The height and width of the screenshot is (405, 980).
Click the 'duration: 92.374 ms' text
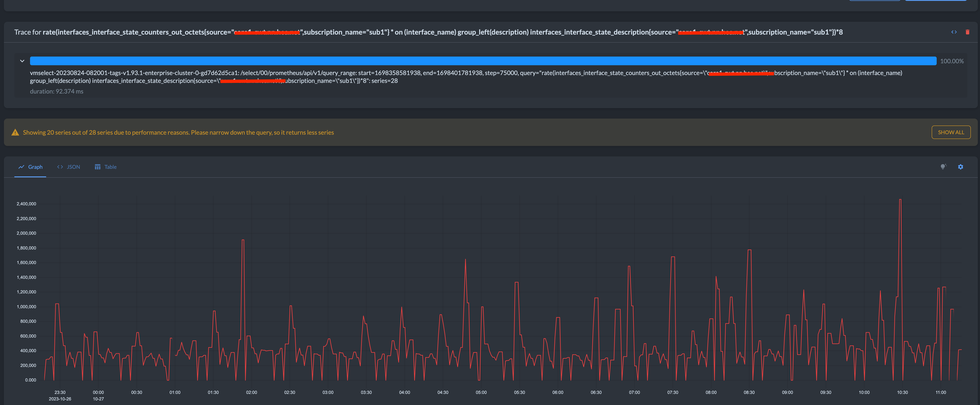[57, 91]
